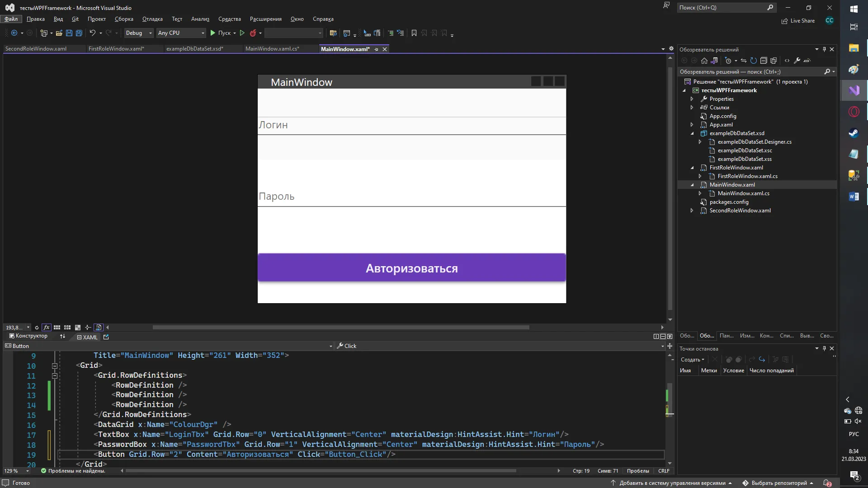Pin the MainWindow.xaml tab
Viewport: 868px width, 488px height.
(376, 49)
